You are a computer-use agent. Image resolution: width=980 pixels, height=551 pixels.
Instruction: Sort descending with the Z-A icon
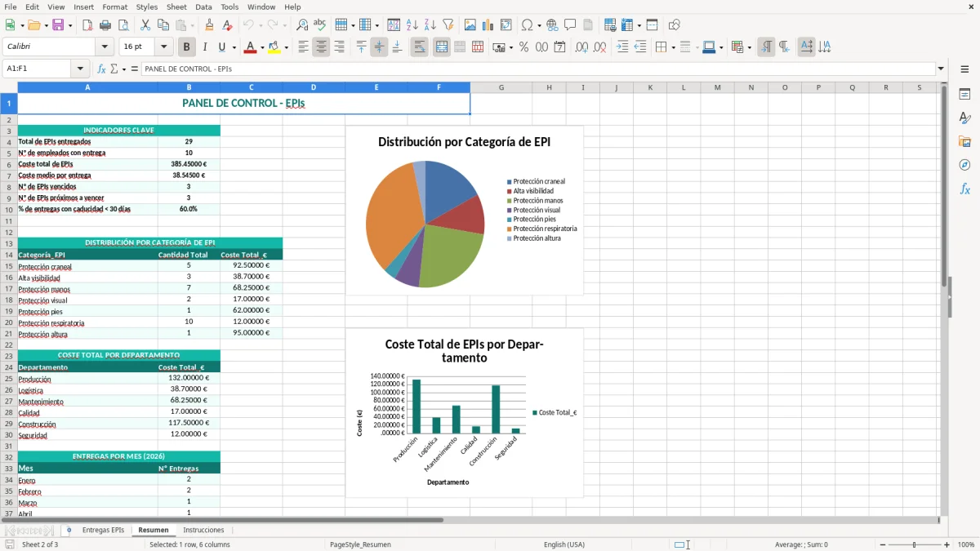pos(430,25)
